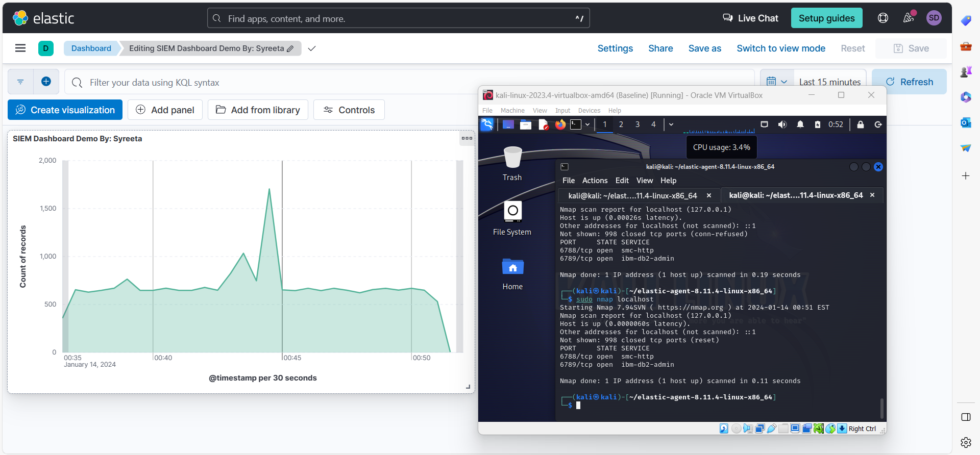Open the Home folder desktop icon
Screen dimensions: 980x455
[512, 274]
